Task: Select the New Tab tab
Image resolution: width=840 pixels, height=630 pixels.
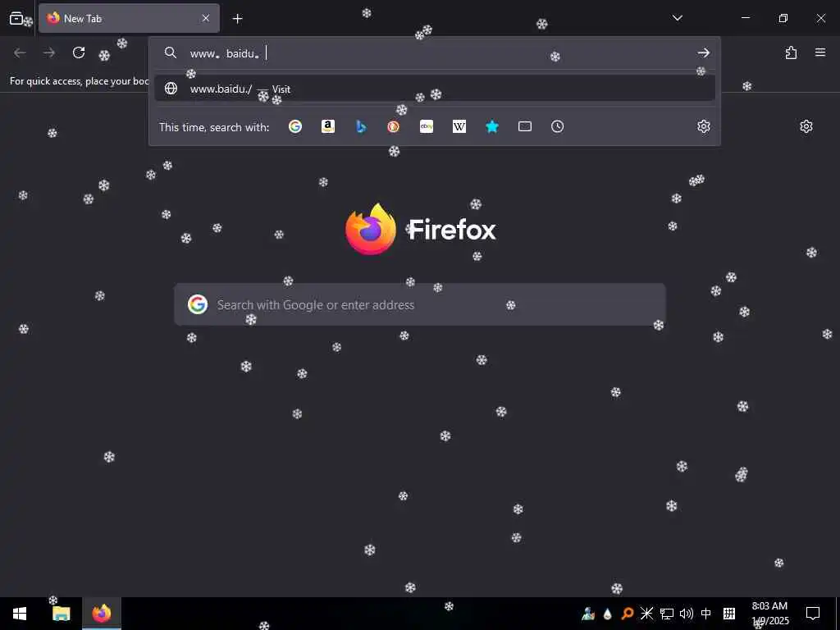Action: point(129,18)
